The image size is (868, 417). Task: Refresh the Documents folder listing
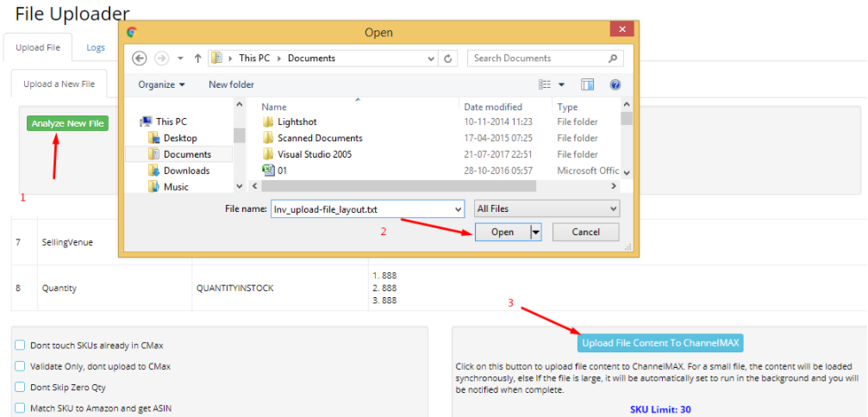[x=448, y=59]
